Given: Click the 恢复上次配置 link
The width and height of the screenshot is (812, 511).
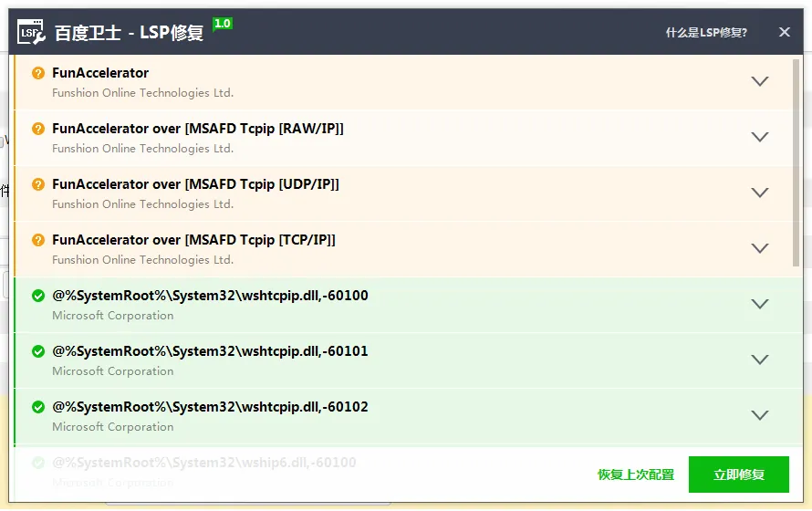Looking at the screenshot, I should (x=636, y=474).
